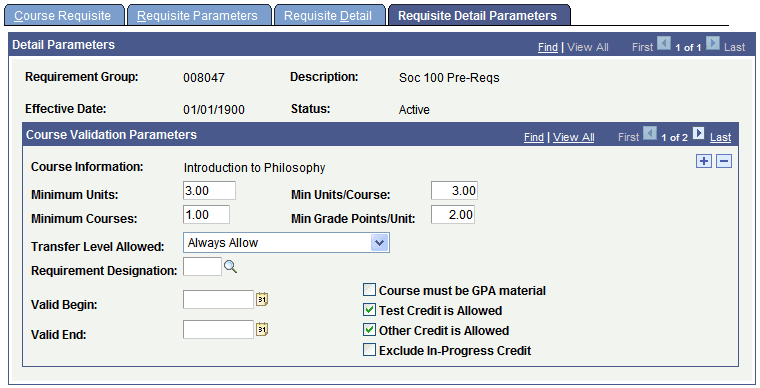Click requirement group value 008047

pyautogui.click(x=204, y=78)
